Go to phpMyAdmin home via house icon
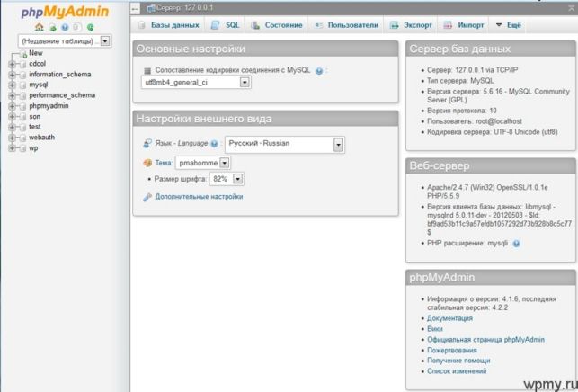Image resolution: width=578 pixels, height=392 pixels. tap(39, 27)
